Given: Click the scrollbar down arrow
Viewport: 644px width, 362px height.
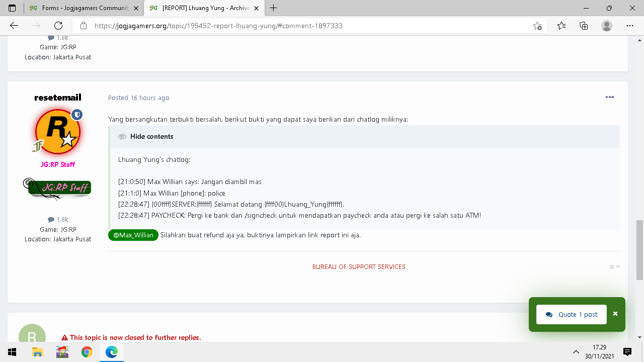Looking at the screenshot, I should tap(640, 337).
